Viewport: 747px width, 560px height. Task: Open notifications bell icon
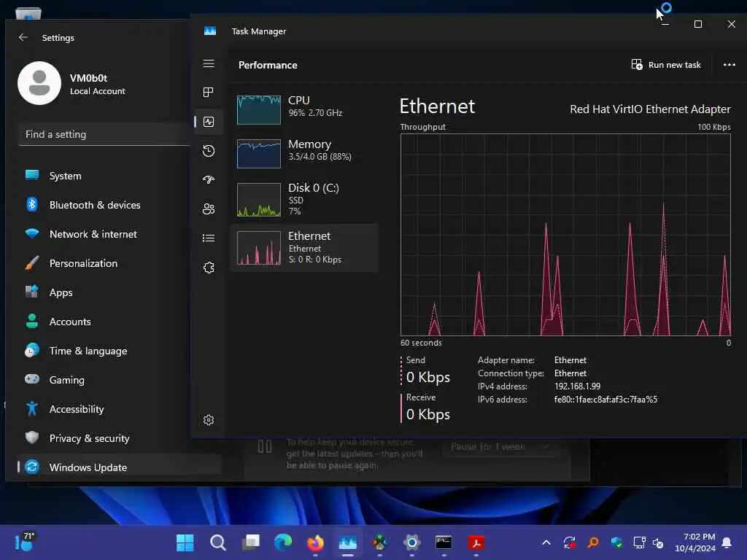727,542
